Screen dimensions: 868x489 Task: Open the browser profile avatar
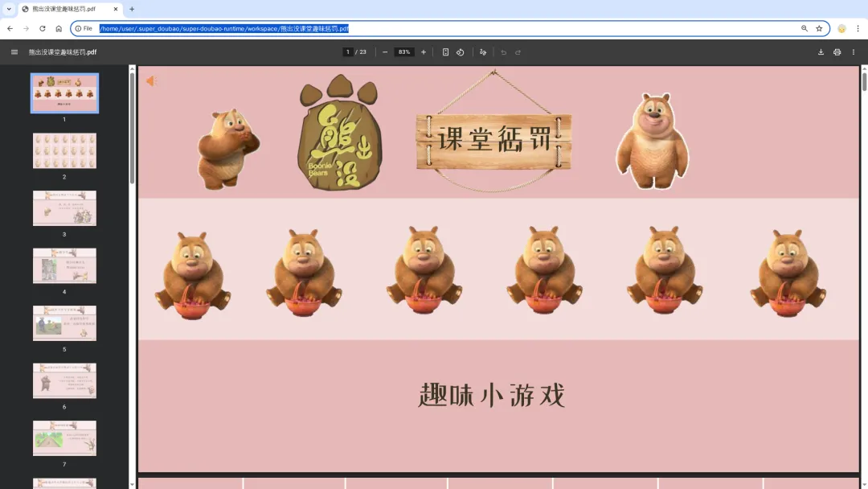pos(841,28)
